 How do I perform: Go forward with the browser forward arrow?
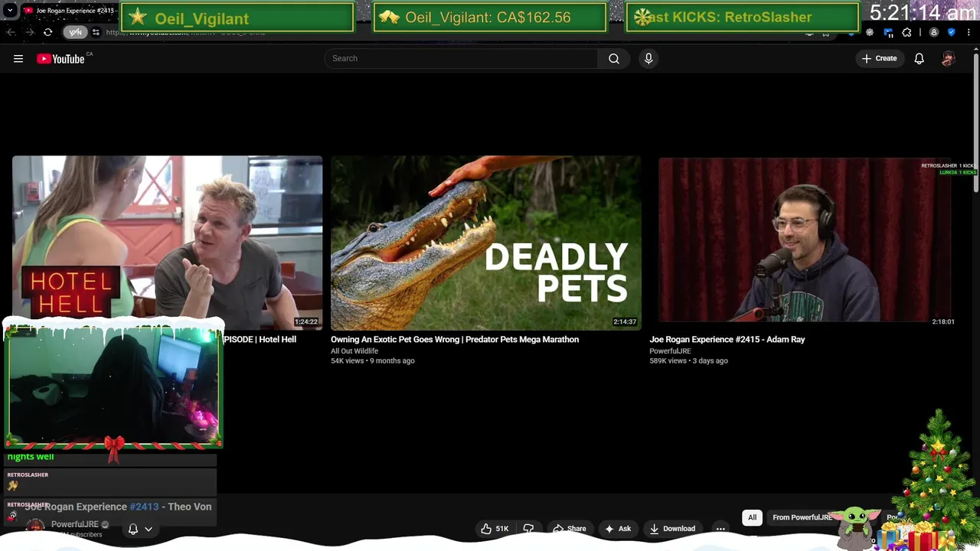(29, 32)
